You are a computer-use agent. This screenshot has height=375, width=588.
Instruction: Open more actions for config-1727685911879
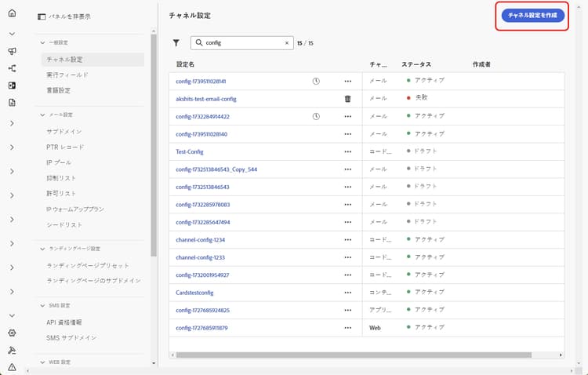(347, 328)
